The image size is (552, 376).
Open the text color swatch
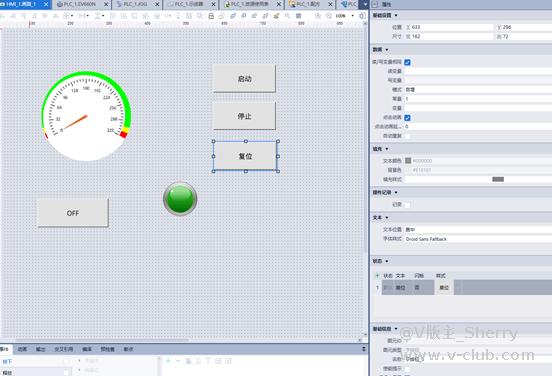tap(408, 161)
